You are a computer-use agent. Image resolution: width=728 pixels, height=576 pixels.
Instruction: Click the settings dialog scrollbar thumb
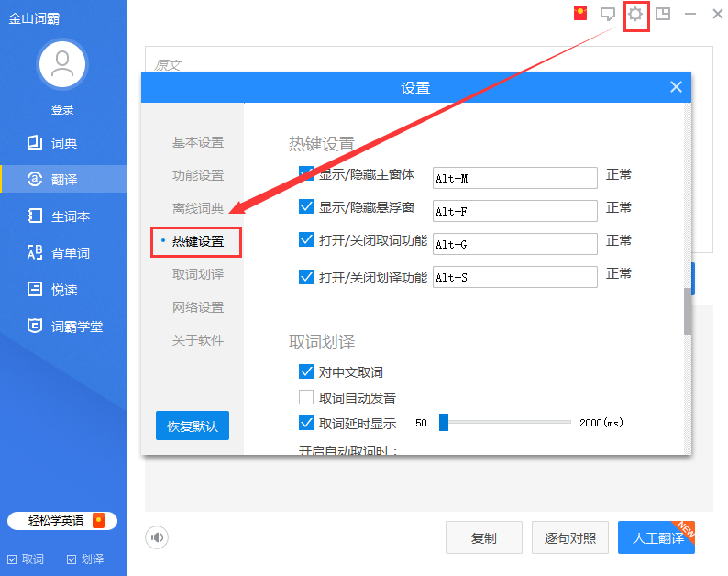[688, 311]
